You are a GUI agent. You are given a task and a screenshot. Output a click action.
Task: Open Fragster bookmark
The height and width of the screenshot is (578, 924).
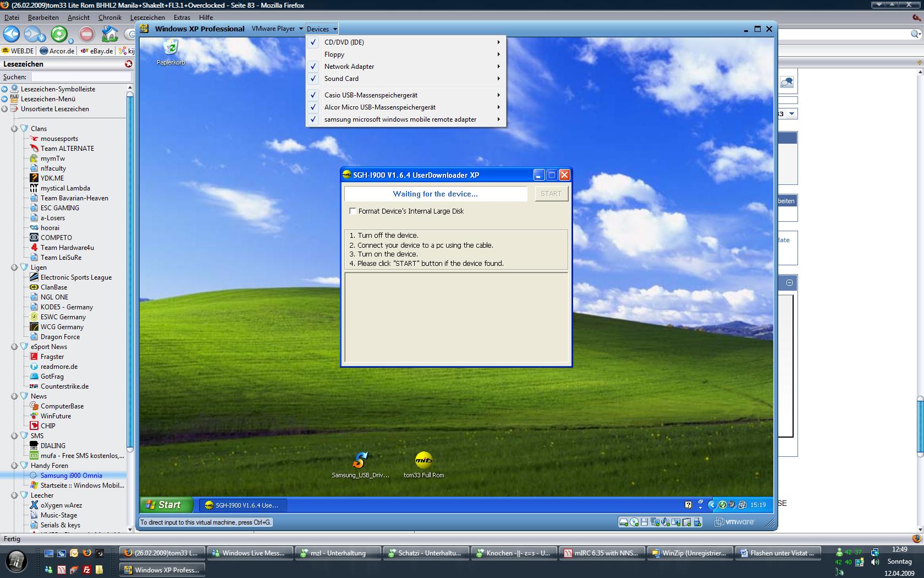[52, 357]
